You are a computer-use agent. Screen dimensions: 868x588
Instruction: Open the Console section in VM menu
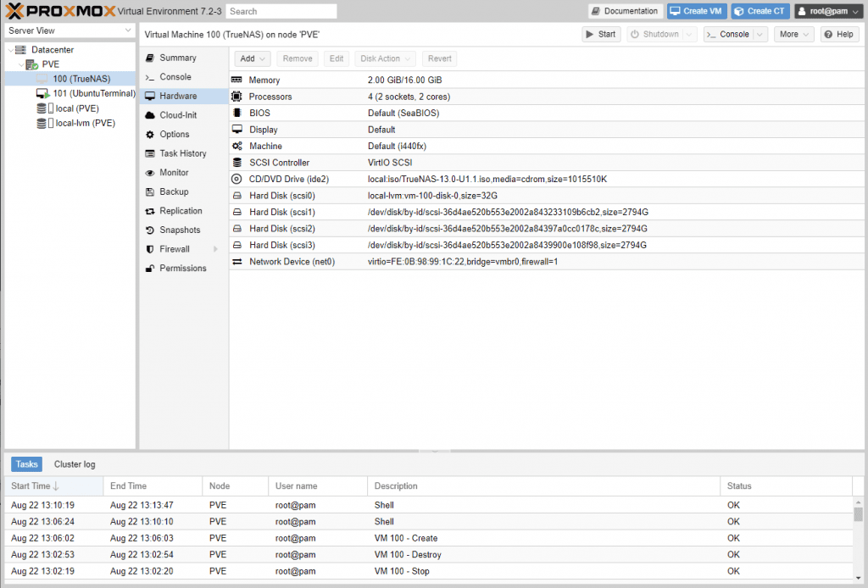(184, 77)
